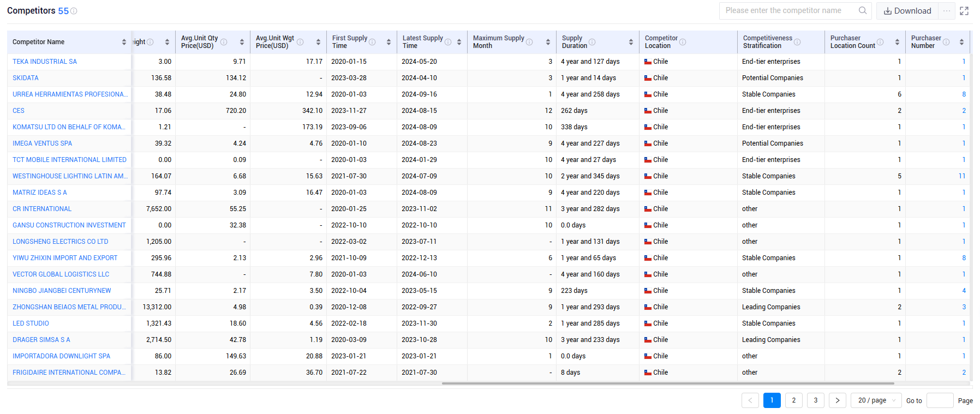Sort by Purchaser Location Count
Viewport: 980px width, 414px height.
tap(897, 42)
